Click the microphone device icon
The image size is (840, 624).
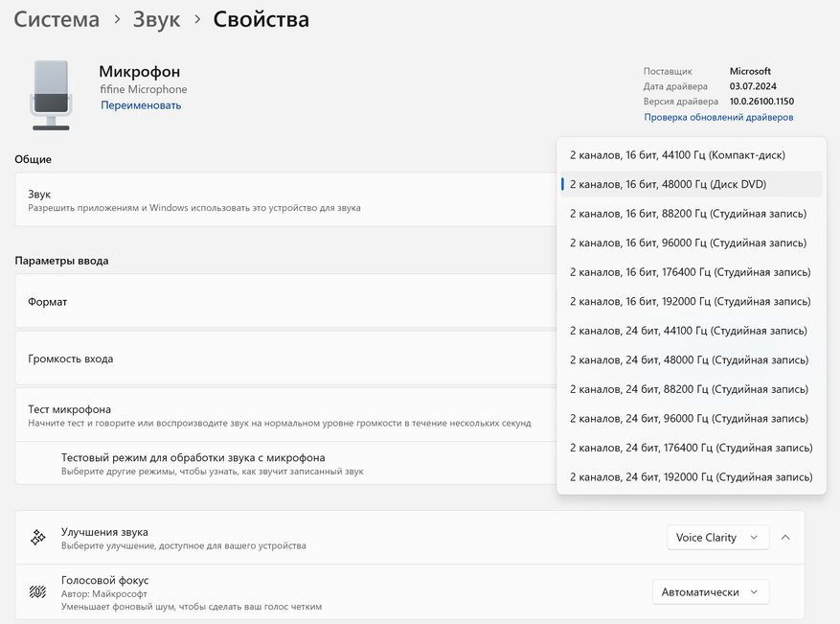click(x=51, y=95)
